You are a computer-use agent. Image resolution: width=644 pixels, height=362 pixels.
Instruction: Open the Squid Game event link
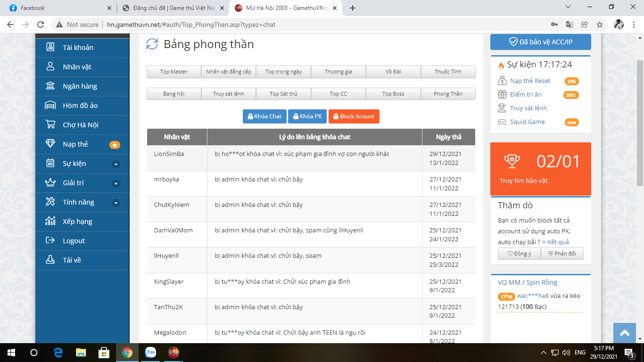pyautogui.click(x=527, y=122)
